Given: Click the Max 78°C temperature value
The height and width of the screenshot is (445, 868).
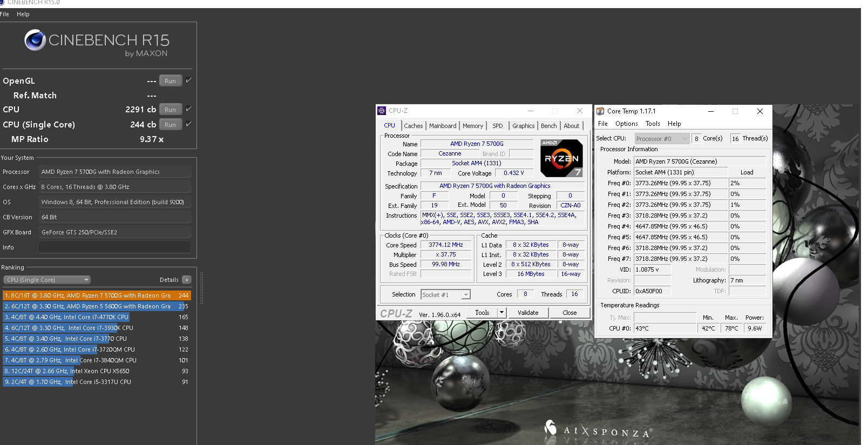Looking at the screenshot, I should (x=731, y=328).
